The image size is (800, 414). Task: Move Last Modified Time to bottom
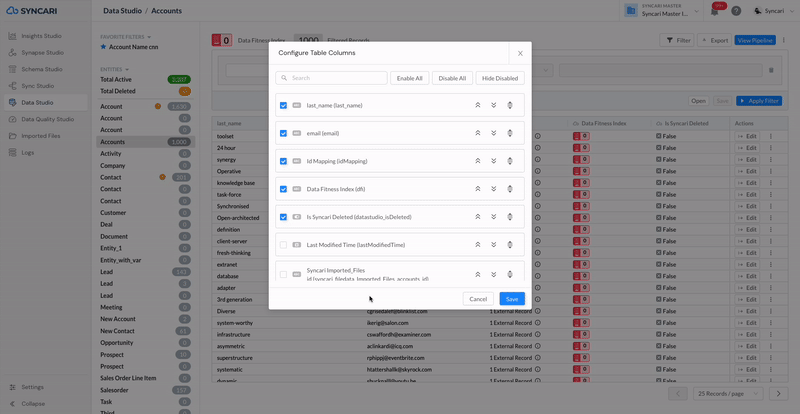(x=493, y=245)
